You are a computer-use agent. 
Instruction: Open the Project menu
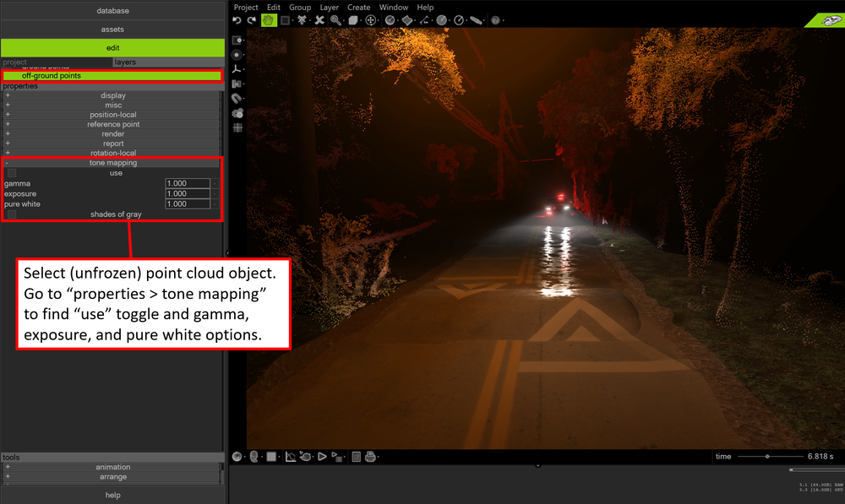click(x=246, y=7)
